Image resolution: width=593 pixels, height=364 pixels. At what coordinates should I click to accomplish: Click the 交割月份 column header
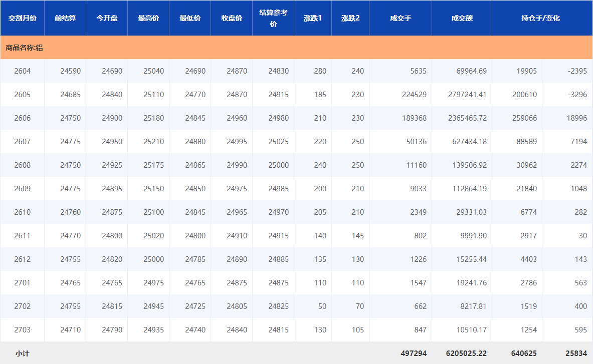[x=22, y=18]
